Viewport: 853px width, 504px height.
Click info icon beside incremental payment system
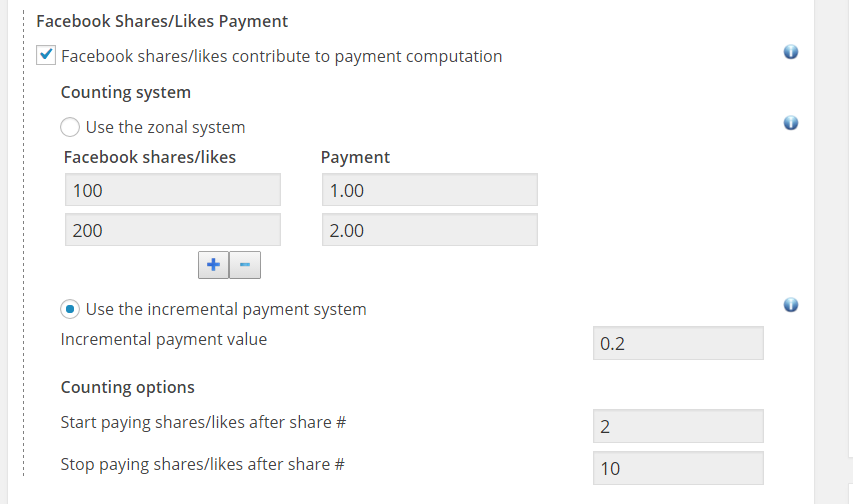(791, 305)
